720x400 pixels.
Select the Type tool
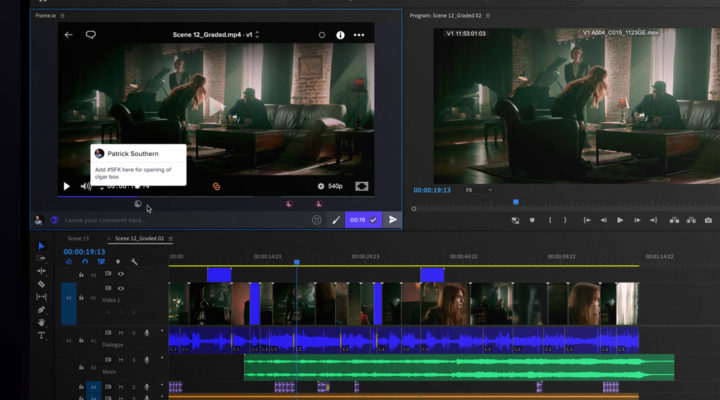41,335
